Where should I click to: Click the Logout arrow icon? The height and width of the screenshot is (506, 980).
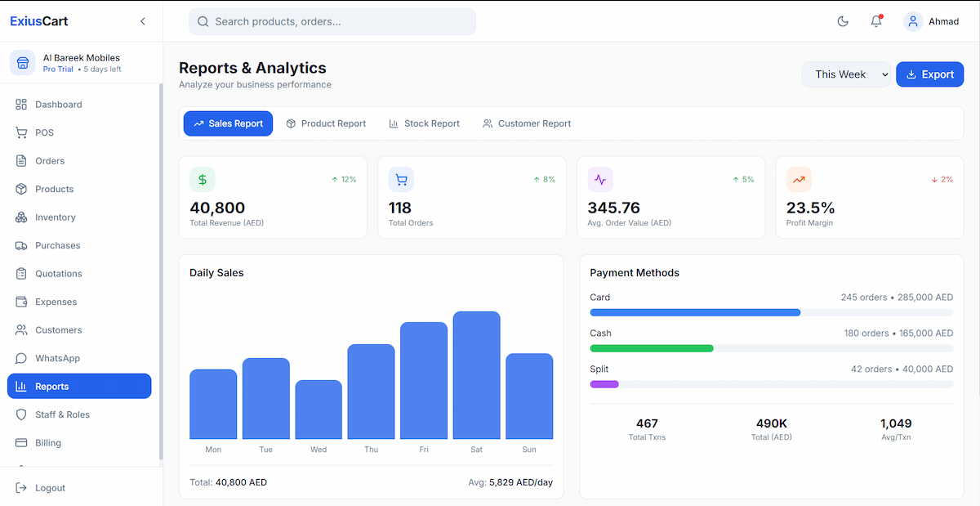pos(21,488)
